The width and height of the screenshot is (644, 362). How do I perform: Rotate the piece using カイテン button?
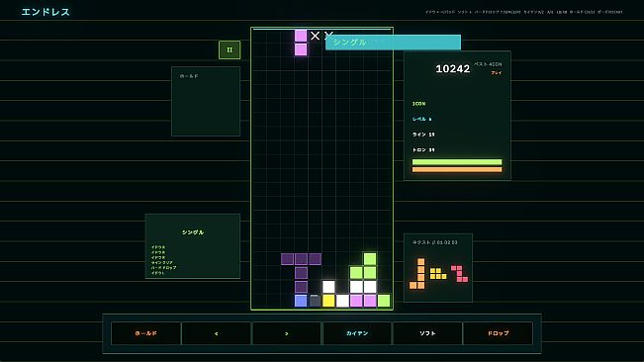357,333
